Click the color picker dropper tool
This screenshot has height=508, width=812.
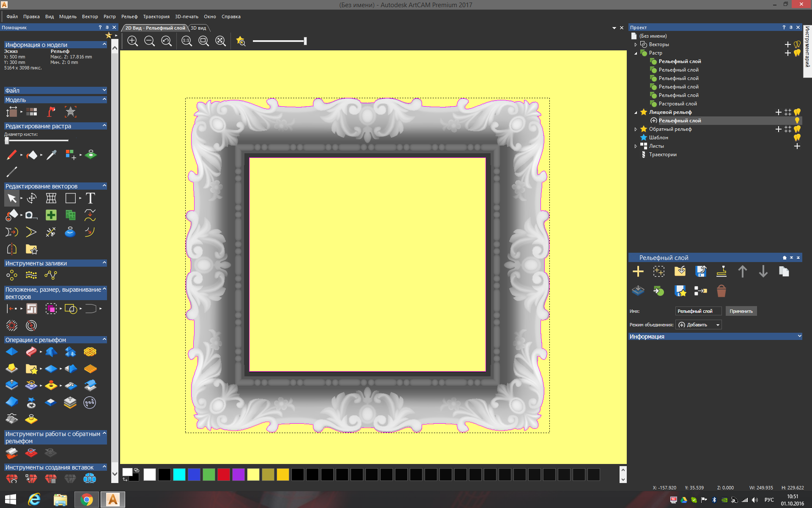coord(51,155)
